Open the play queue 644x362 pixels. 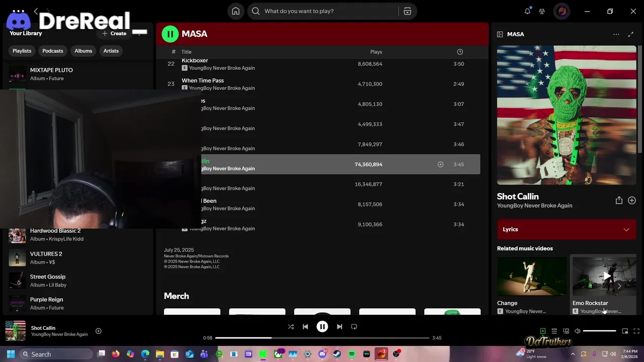pyautogui.click(x=554, y=331)
